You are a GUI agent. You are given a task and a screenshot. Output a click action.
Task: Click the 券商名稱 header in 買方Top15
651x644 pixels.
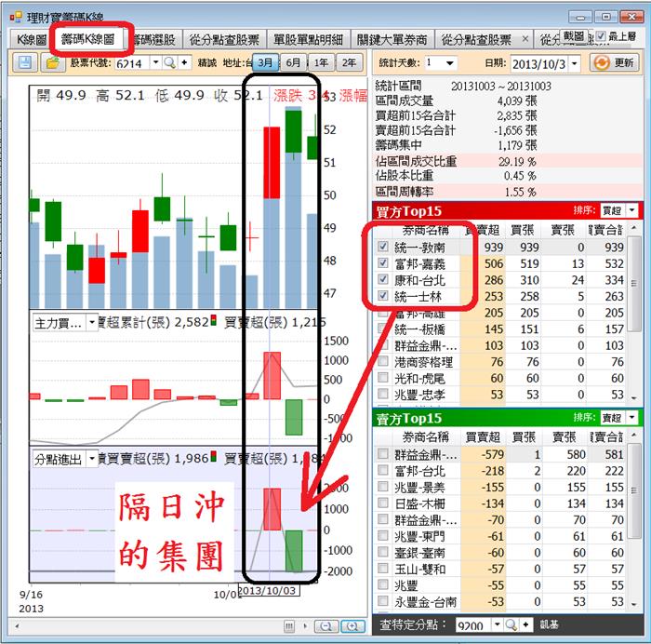tap(426, 230)
